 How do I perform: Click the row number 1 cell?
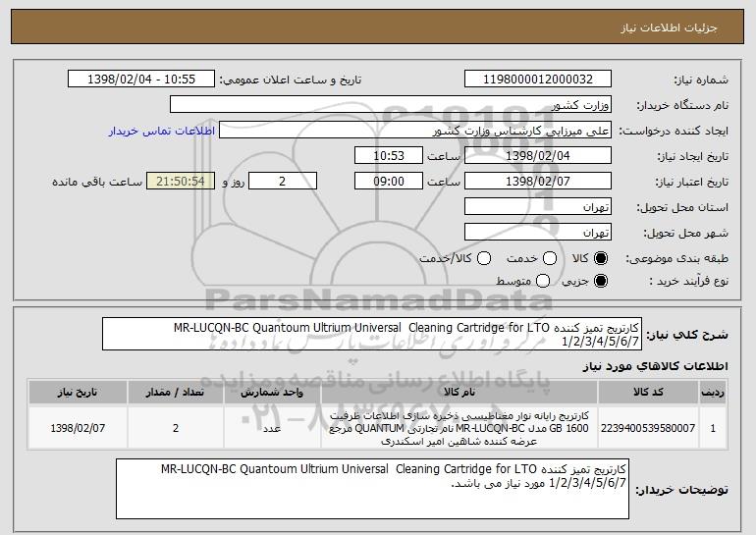coord(713,428)
